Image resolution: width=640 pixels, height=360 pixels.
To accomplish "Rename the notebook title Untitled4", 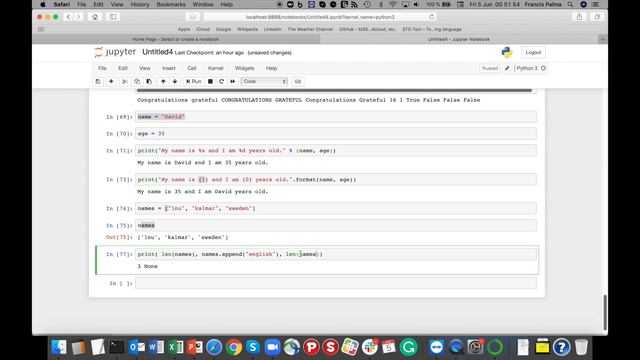I will point(158,52).
